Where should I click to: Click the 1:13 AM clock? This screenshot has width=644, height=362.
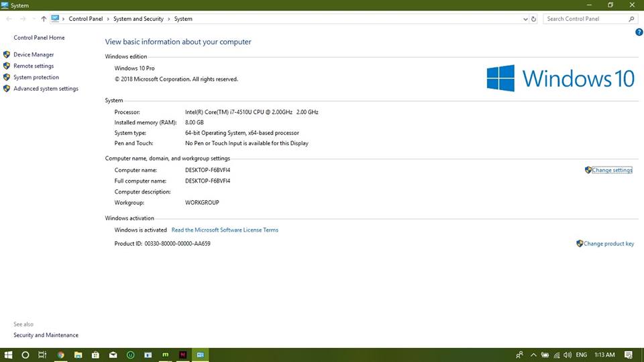[604, 355]
